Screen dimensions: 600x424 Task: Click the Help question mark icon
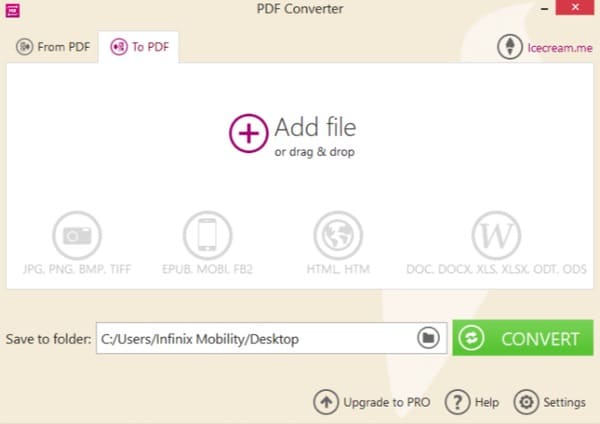(457, 402)
